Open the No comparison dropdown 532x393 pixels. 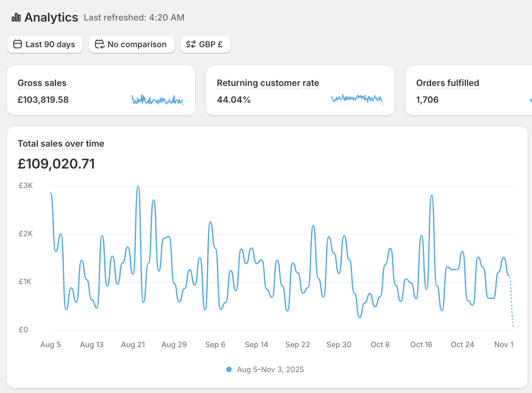pyautogui.click(x=132, y=44)
